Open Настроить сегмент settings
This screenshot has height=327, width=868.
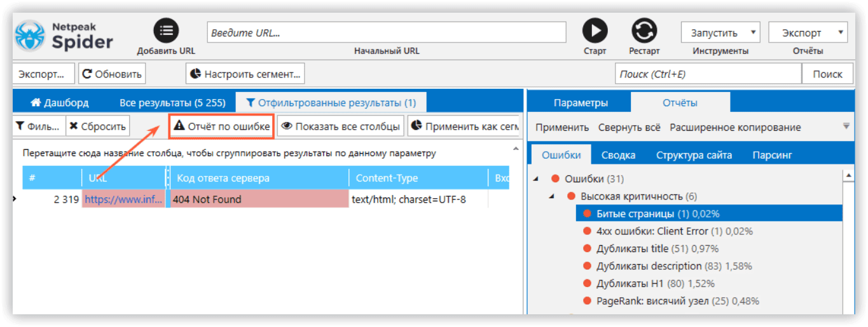click(x=245, y=74)
